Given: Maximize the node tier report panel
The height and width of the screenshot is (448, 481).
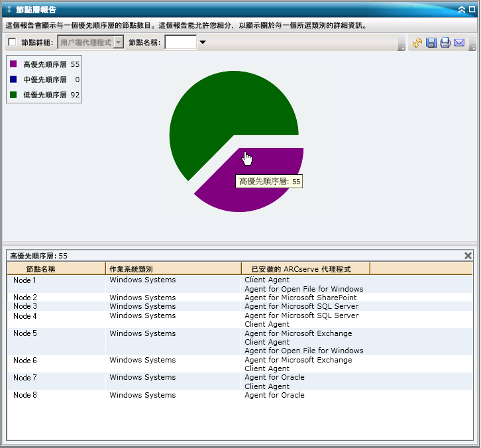Looking at the screenshot, I should point(471,10).
